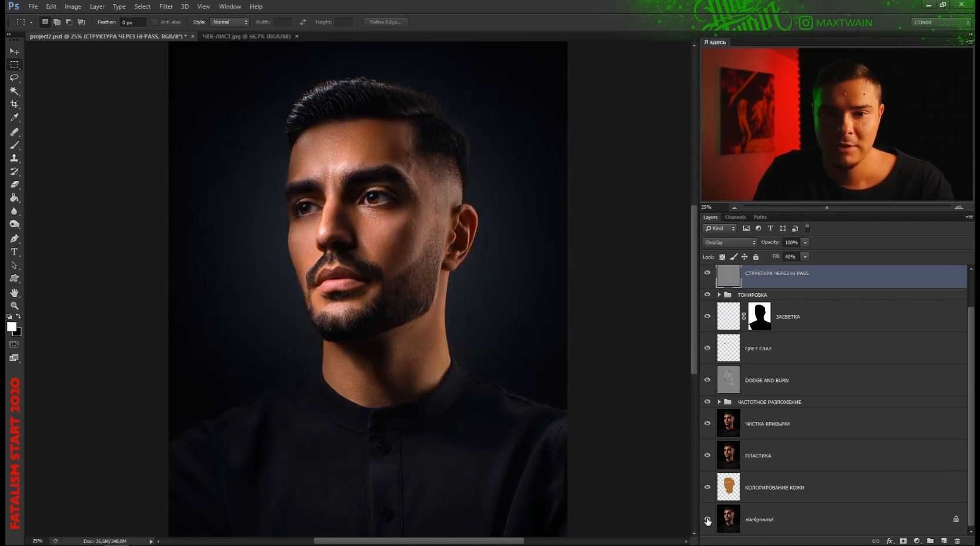This screenshot has height=546, width=980.
Task: Select the Eraser tool
Action: pyautogui.click(x=14, y=185)
